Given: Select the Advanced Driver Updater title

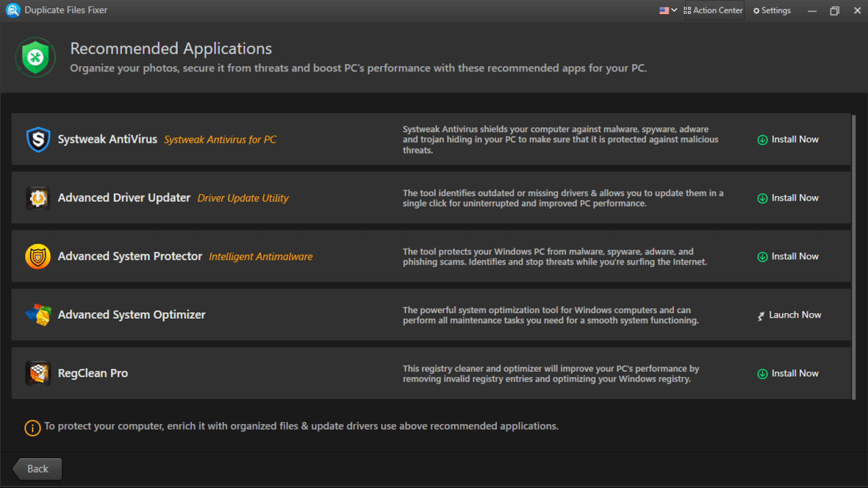Looking at the screenshot, I should click(x=124, y=198).
